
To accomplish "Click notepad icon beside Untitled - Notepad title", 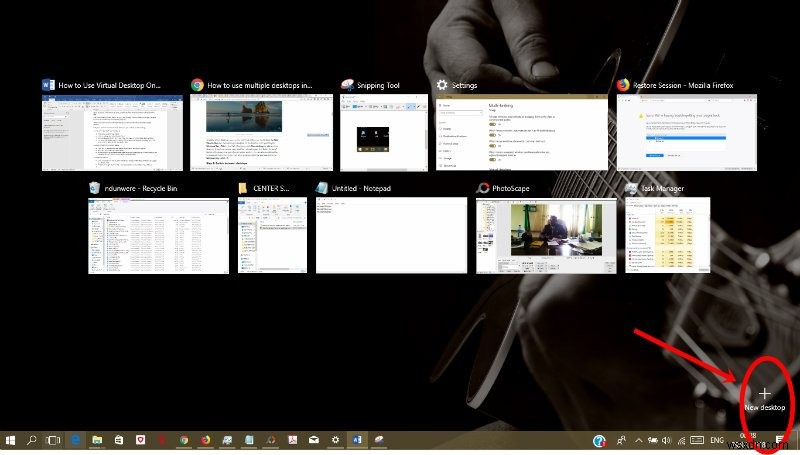I will coord(322,188).
